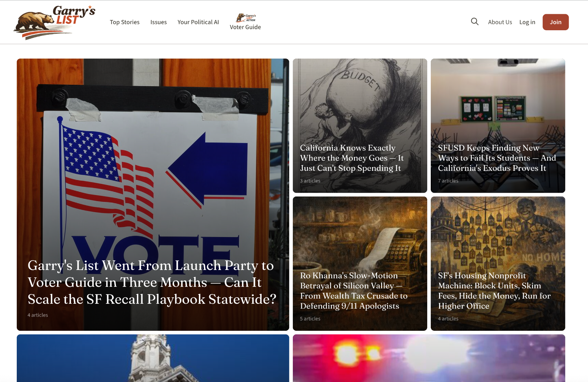This screenshot has height=382, width=588.
Task: Open the Voter Guide link
Action: 246,27
